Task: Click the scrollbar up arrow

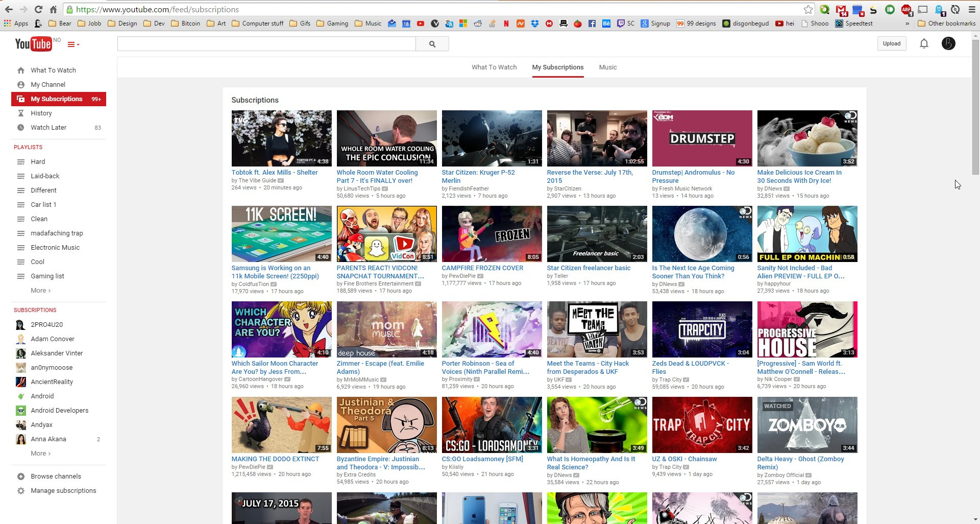Action: coord(975,36)
